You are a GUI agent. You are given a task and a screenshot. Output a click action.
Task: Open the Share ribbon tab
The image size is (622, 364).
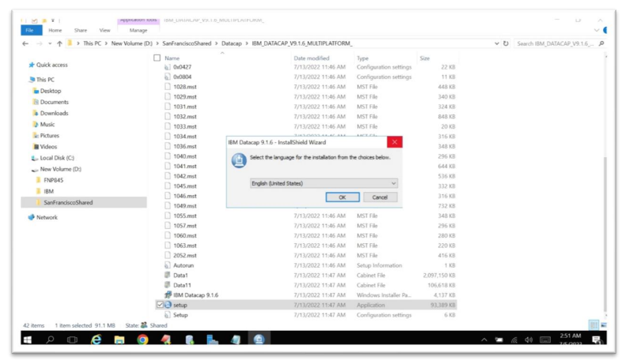click(81, 30)
